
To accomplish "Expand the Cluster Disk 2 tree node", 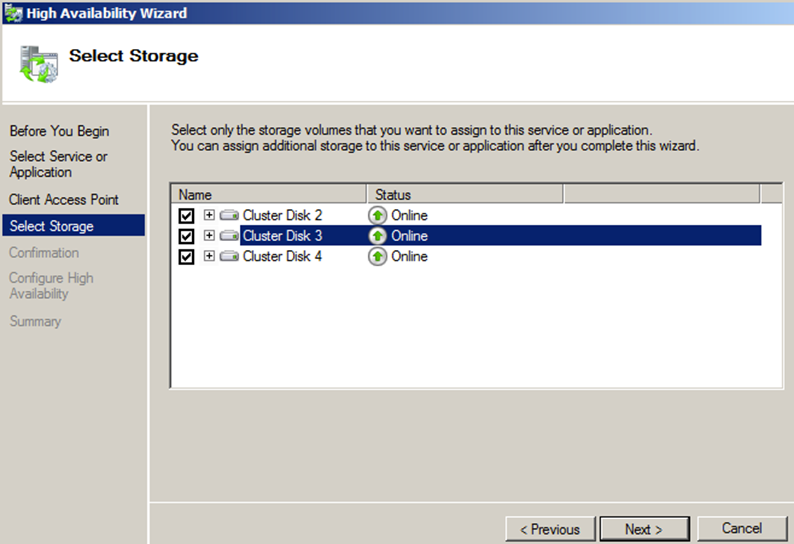I will click(209, 216).
